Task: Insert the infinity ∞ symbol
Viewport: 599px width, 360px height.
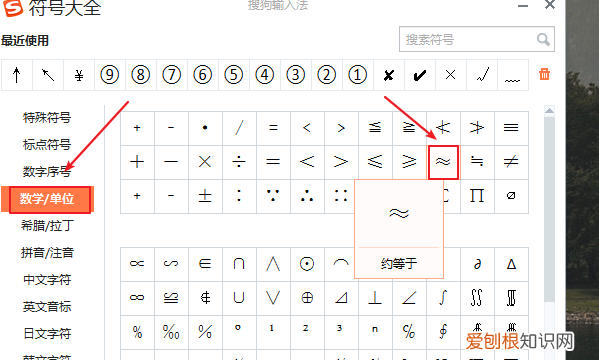Action: point(137,298)
